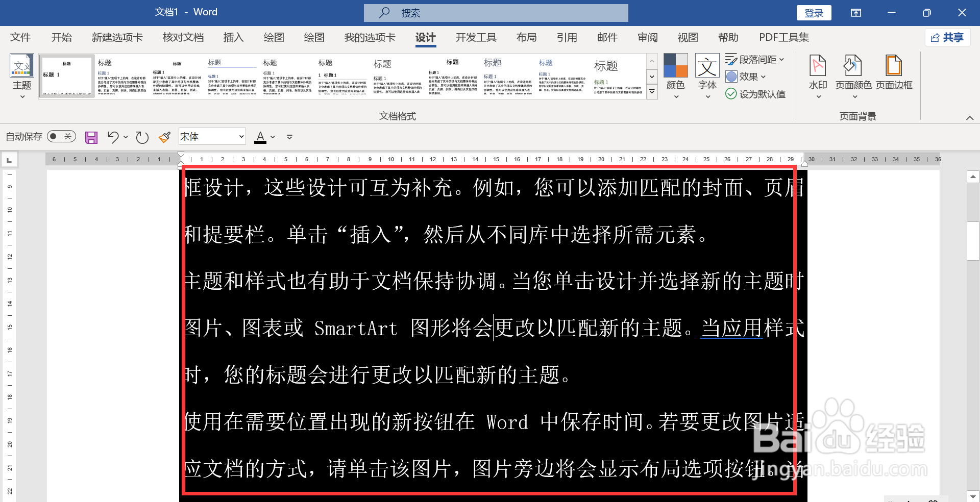This screenshot has height=502, width=980.
Task: Save the document with the floppy icon
Action: pyautogui.click(x=91, y=137)
